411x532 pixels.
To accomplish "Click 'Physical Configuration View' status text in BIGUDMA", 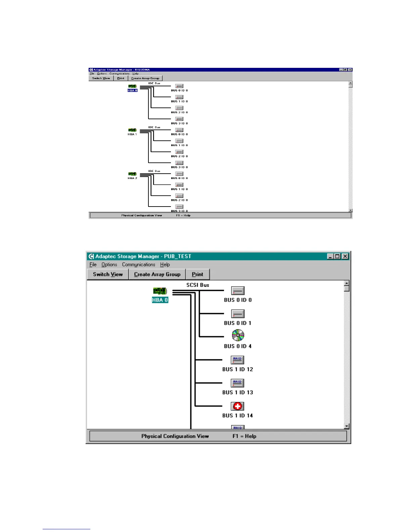I will (x=142, y=215).
